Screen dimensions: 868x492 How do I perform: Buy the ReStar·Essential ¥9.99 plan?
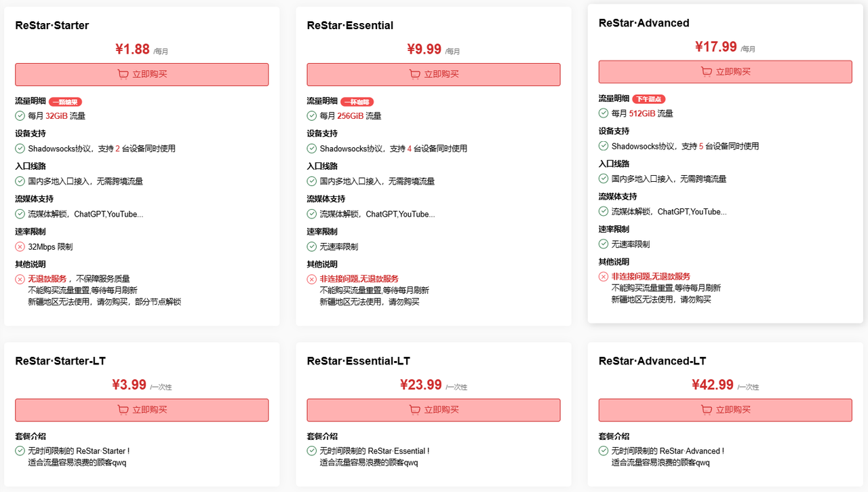[433, 75]
